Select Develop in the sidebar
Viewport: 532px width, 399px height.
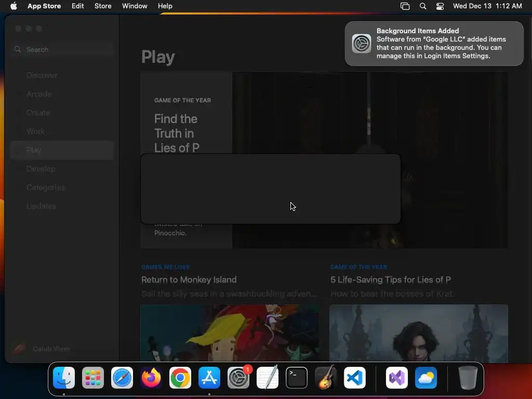[62, 169]
